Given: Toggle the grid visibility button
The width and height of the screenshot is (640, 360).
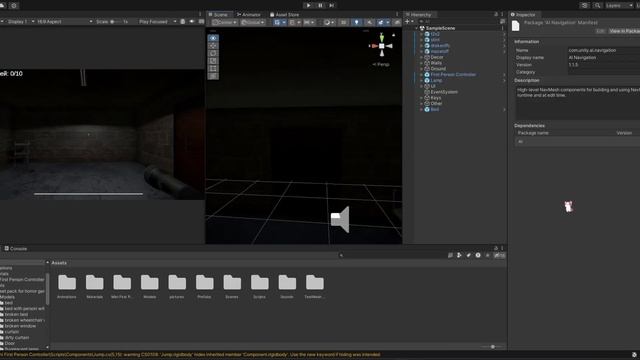Looking at the screenshot, I should (277, 22).
